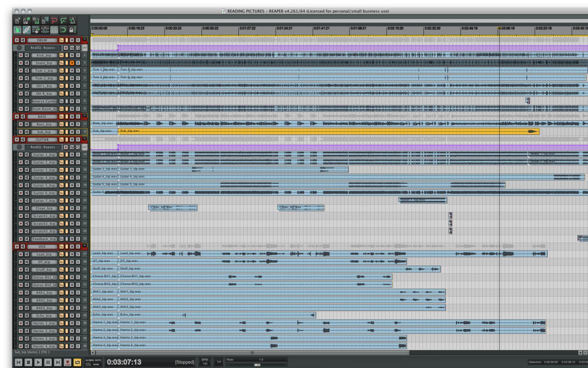
Task: Solo the Kick_bip track
Action: coord(78,55)
